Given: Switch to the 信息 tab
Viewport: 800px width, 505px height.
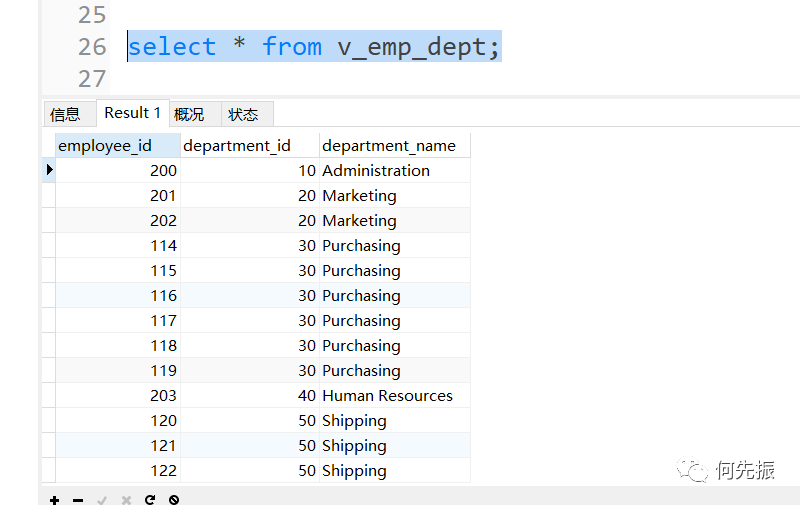Looking at the screenshot, I should point(65,114).
